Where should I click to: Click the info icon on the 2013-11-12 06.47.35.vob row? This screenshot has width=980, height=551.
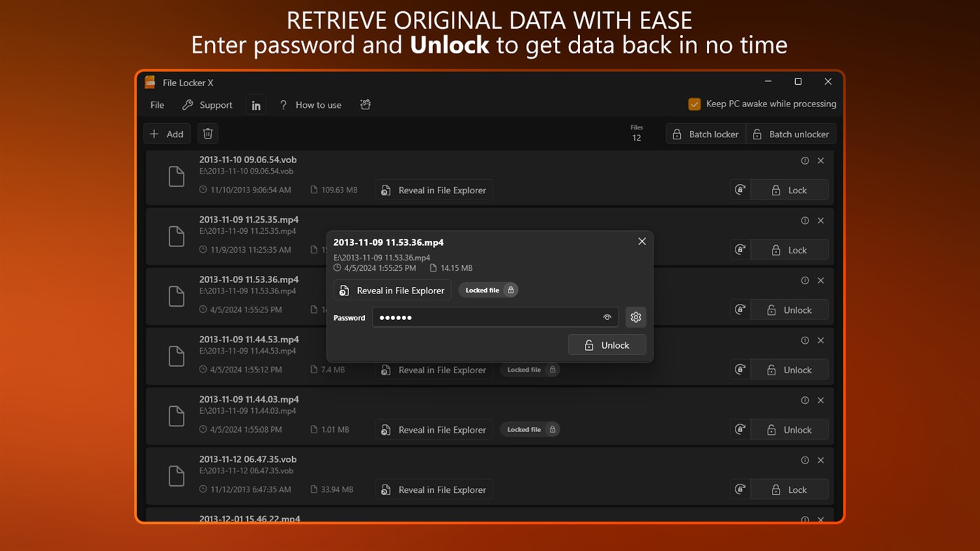[805, 460]
